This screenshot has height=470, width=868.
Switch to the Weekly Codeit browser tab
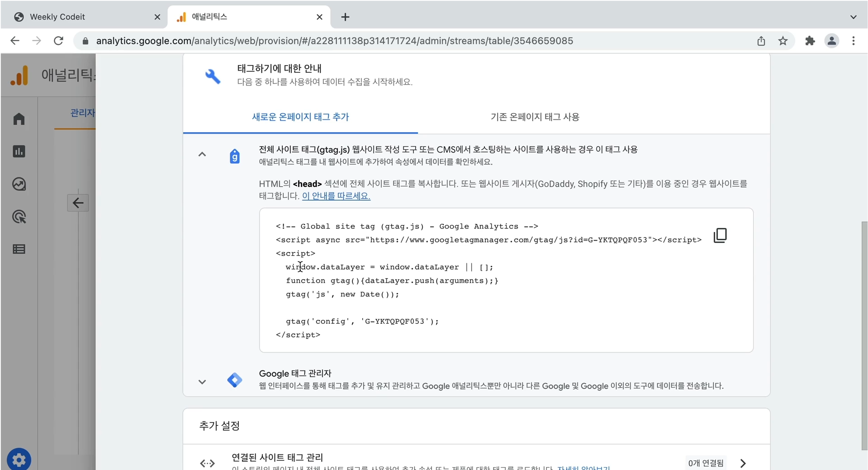[x=85, y=17]
